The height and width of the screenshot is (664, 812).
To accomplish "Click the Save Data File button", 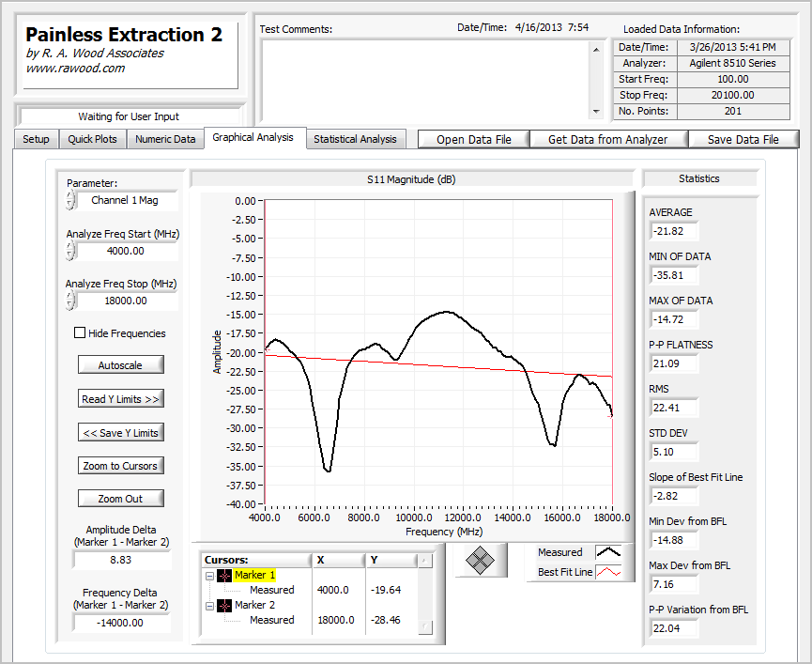I will pyautogui.click(x=743, y=139).
